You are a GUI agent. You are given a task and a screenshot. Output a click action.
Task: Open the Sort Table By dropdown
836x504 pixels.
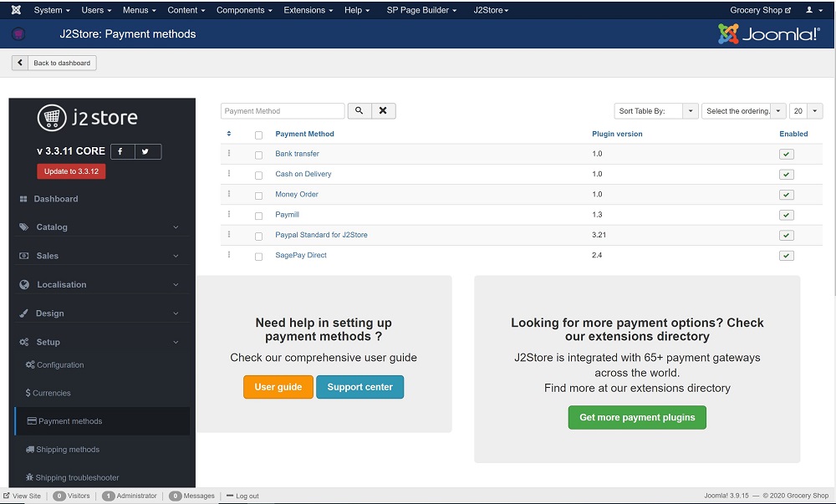656,111
